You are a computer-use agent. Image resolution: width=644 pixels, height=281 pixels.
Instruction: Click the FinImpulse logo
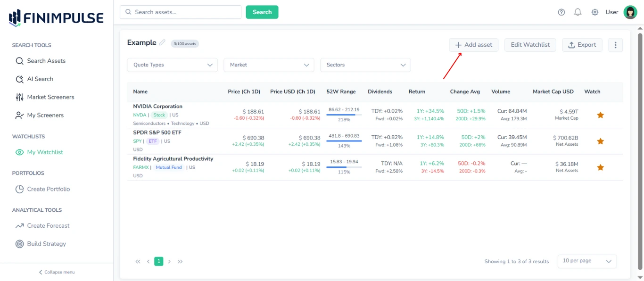pos(55,17)
